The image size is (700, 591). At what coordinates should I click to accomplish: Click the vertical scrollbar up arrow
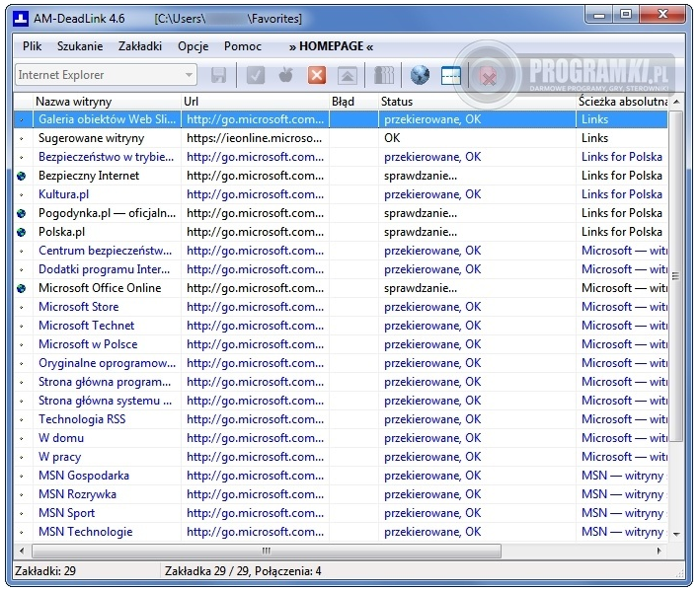coord(676,102)
